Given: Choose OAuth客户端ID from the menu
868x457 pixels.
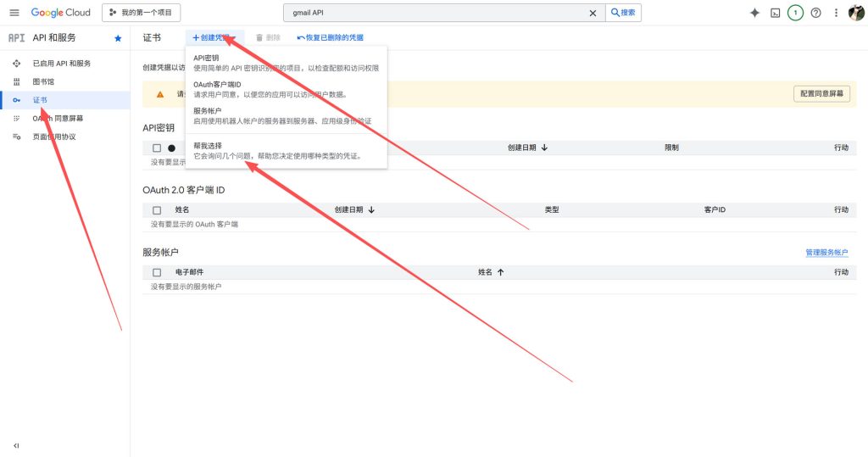Looking at the screenshot, I should tap(217, 85).
